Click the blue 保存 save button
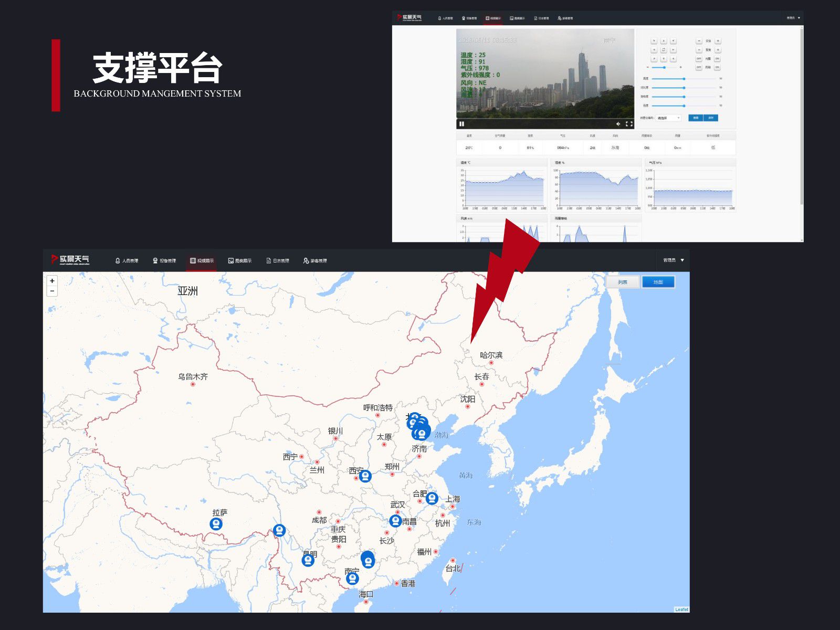Image resolution: width=840 pixels, height=630 pixels. tap(711, 118)
